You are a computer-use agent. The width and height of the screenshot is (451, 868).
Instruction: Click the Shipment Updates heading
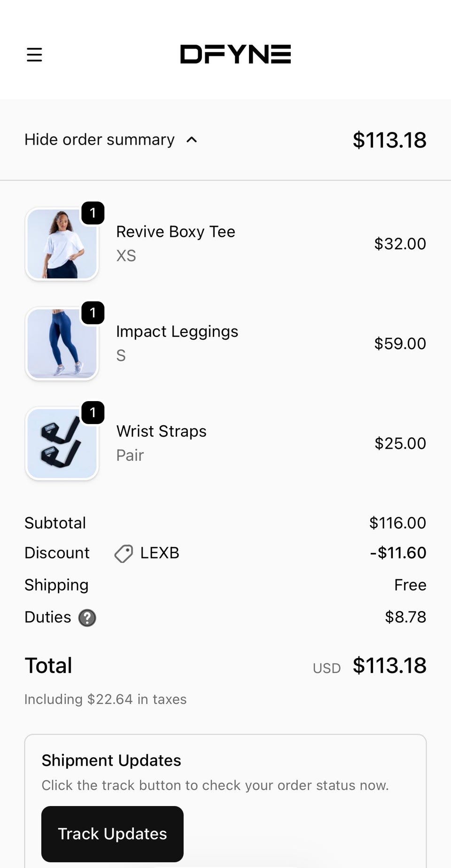point(111,760)
